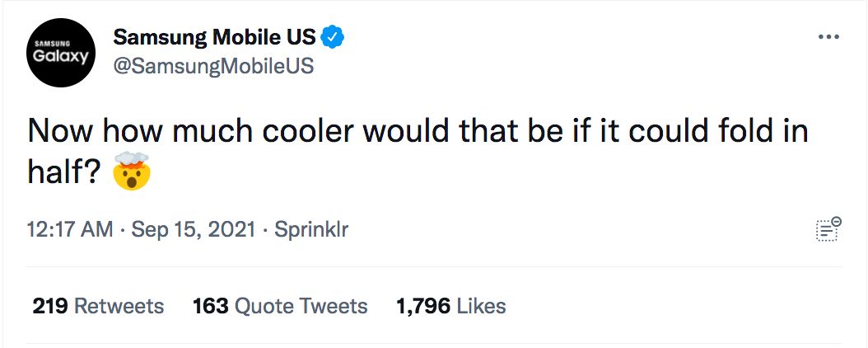Click the Sep 15, 2021 date
This screenshot has height=348, width=868.
coord(194,229)
